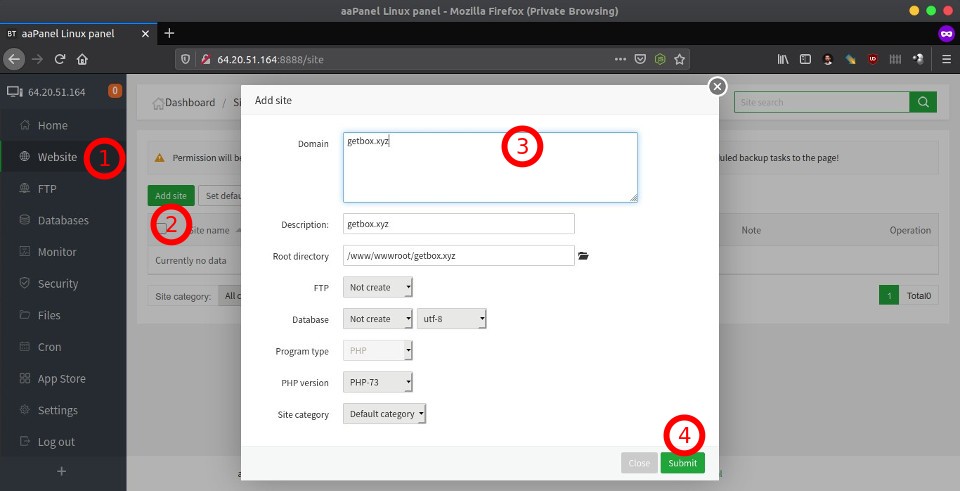
Task: Expand the Database Not create dropdown
Action: coord(378,319)
